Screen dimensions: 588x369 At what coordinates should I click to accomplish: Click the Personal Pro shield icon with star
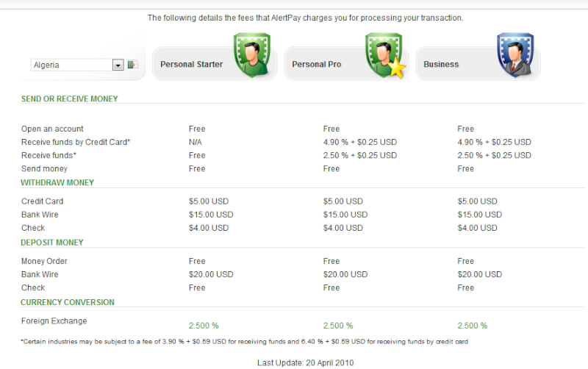point(385,56)
